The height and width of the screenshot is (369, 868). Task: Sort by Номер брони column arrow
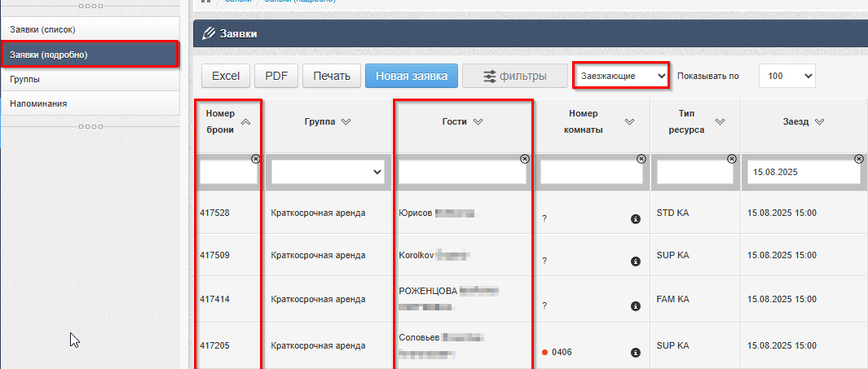coord(246,122)
